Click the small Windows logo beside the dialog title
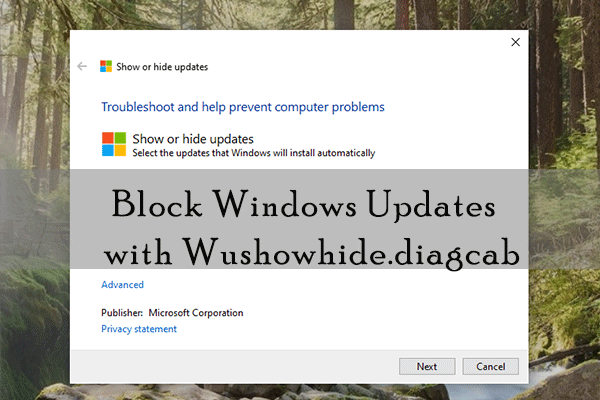Screen dimensions: 600x400 tap(106, 67)
